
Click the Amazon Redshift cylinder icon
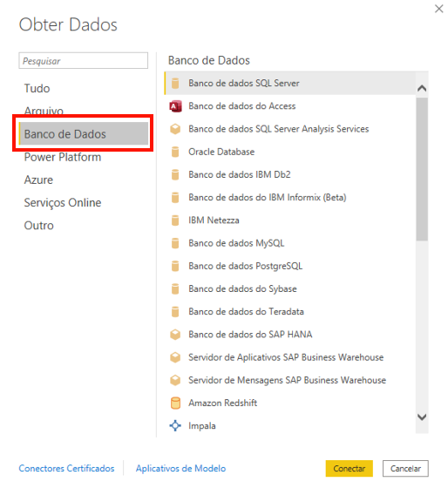[x=175, y=403]
